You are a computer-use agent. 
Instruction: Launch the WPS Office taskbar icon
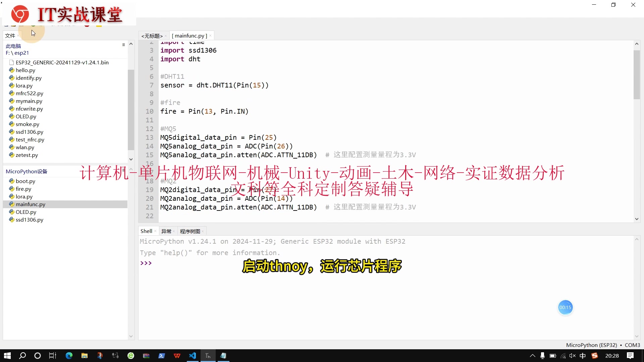point(177,356)
